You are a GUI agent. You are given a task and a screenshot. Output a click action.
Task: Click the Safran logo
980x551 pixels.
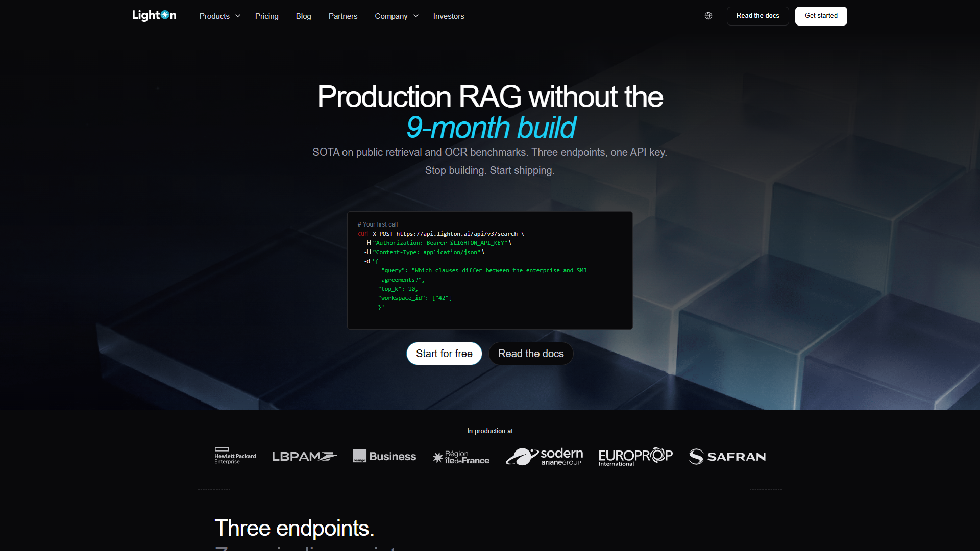coord(727,457)
